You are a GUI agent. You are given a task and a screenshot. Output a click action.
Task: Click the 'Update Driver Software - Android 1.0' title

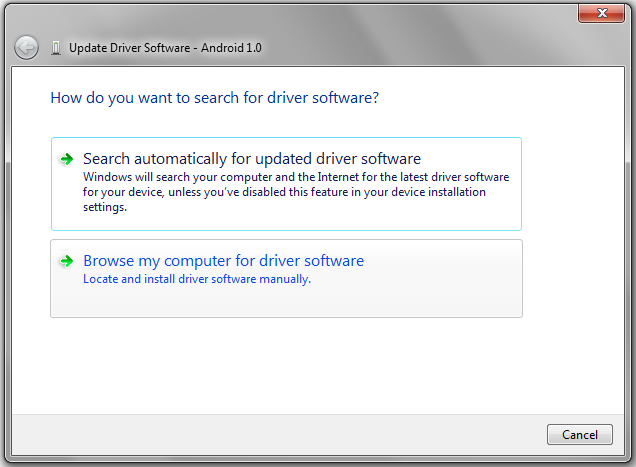click(x=165, y=48)
